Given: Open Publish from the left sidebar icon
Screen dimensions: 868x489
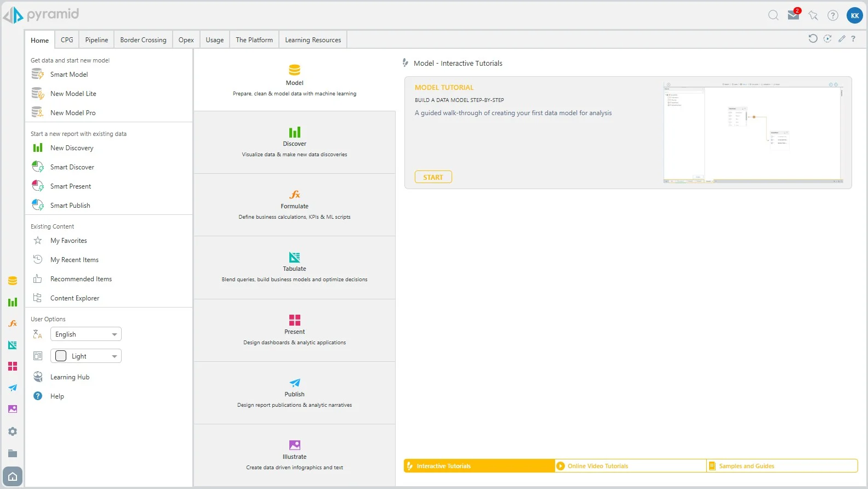Looking at the screenshot, I should [x=13, y=388].
